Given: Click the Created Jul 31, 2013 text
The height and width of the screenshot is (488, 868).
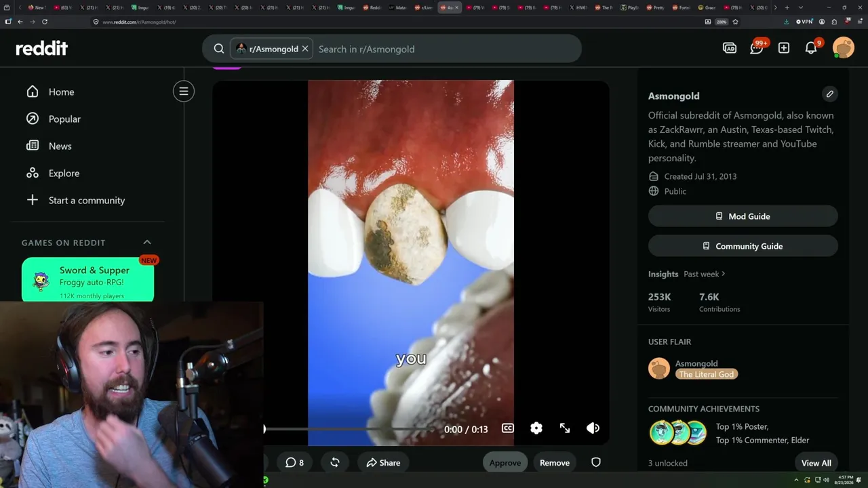Looking at the screenshot, I should pos(701,176).
